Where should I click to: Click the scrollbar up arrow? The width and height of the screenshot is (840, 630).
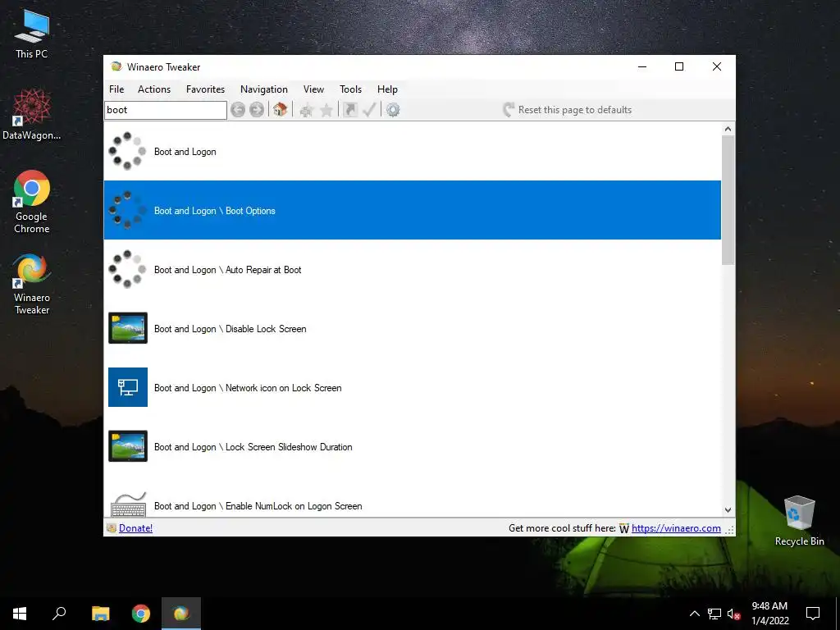coord(728,129)
